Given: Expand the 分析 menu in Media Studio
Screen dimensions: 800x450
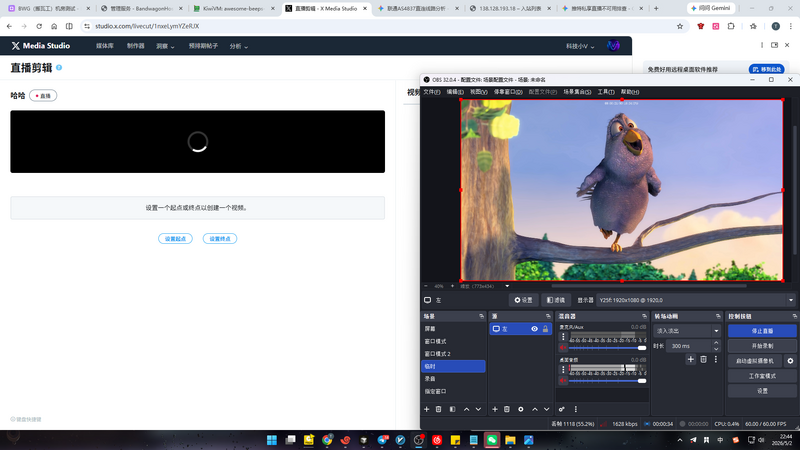Looking at the screenshot, I should [x=239, y=46].
